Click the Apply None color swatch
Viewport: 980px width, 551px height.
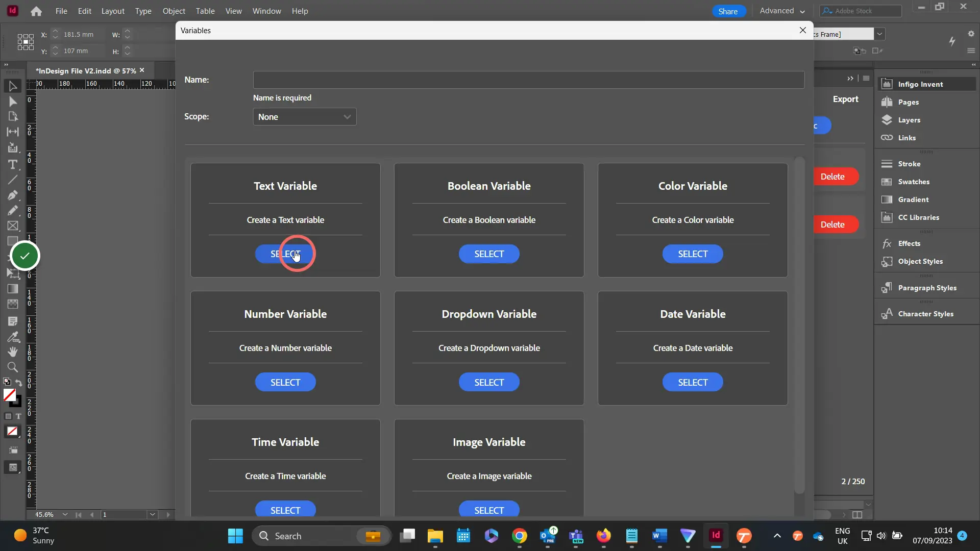12,431
